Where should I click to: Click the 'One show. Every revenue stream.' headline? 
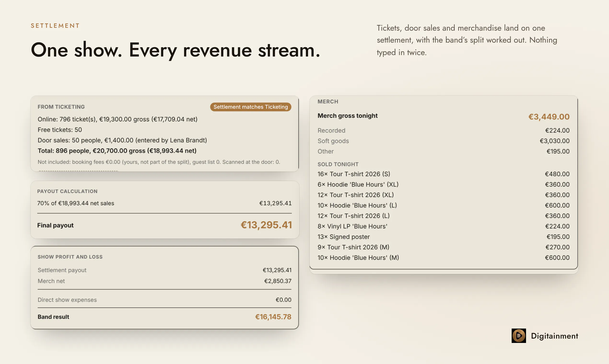coord(176,50)
